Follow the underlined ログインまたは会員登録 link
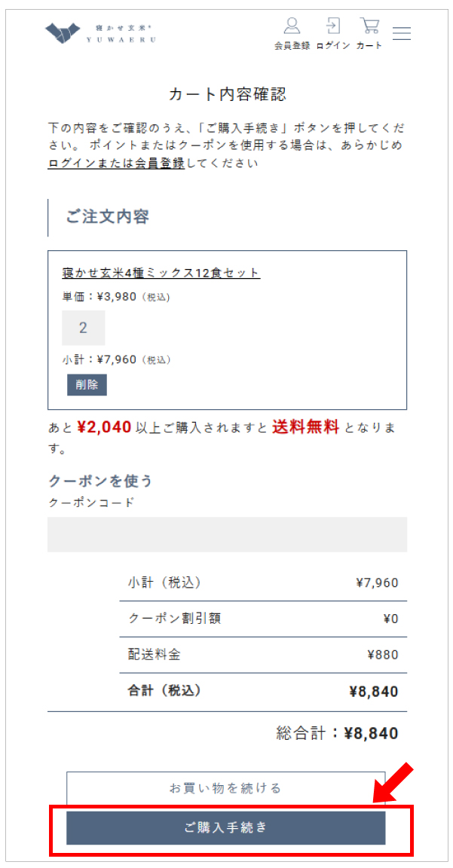 pos(116,164)
